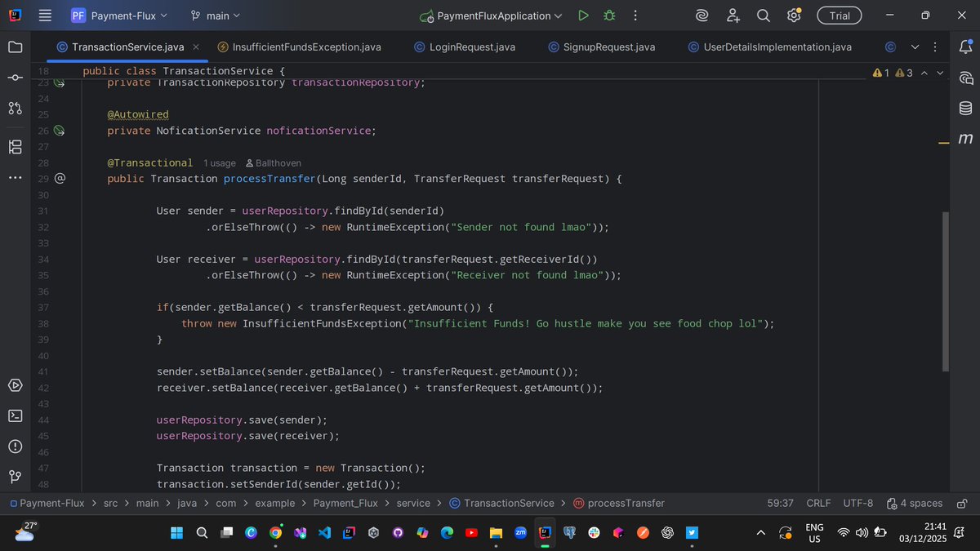Image resolution: width=980 pixels, height=551 pixels.
Task: Open YouTube from the taskbar
Action: (471, 533)
